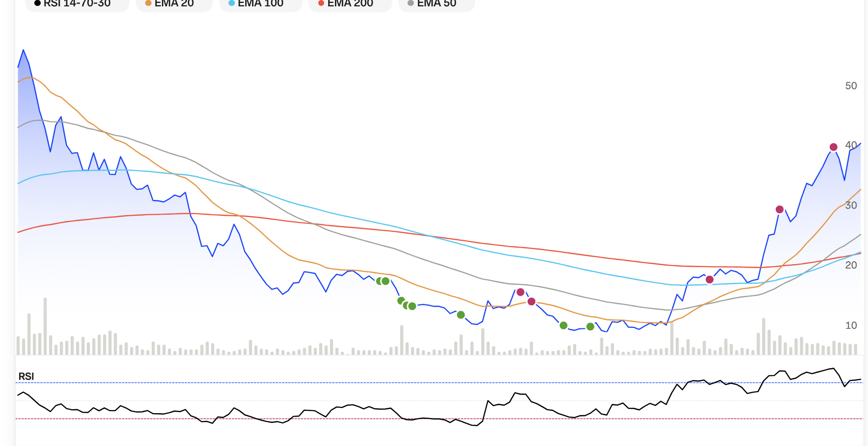The height and width of the screenshot is (446, 868).
Task: Click the 20 price axis label
Action: click(x=851, y=265)
